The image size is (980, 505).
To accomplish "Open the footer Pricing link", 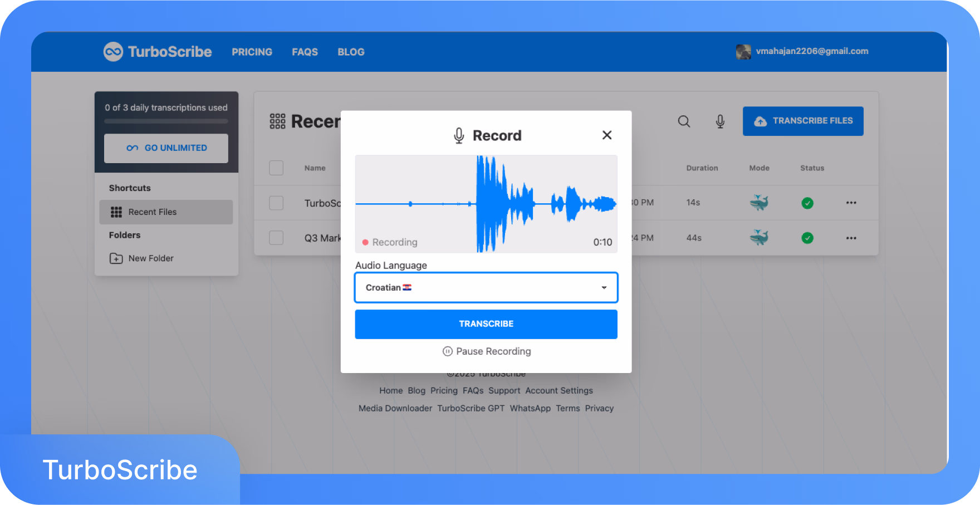I will [x=444, y=391].
